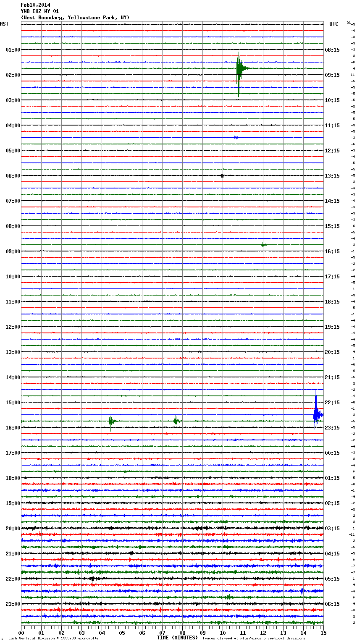The width and height of the screenshot is (357, 644).
Task: Click the 16:15 UTC time label
Action: [332, 251]
